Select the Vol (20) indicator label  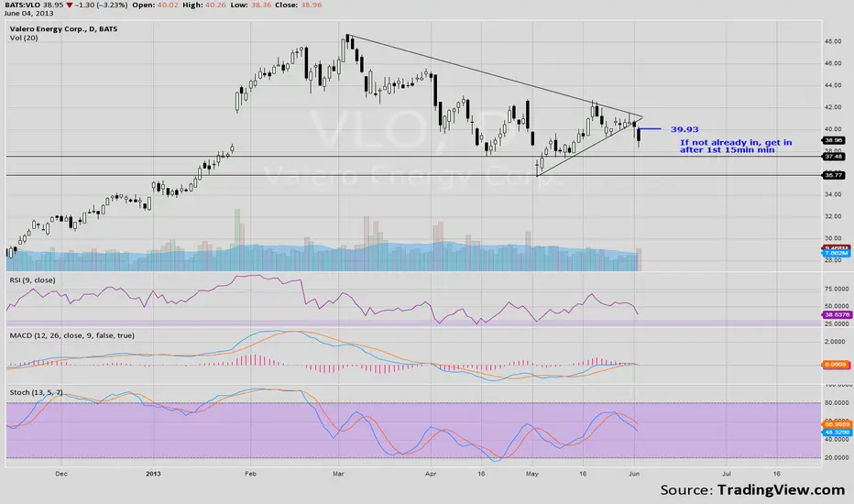24,38
